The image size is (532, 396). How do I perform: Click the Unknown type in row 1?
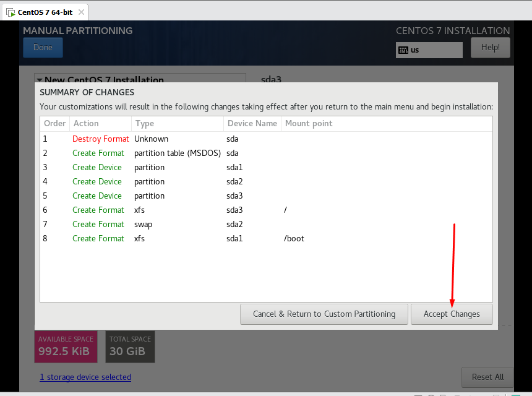click(152, 139)
